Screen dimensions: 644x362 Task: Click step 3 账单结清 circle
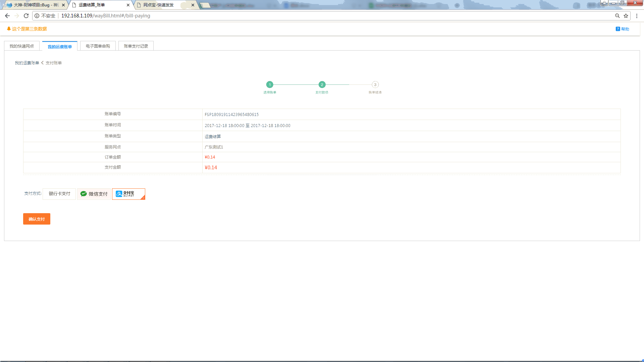375,85
